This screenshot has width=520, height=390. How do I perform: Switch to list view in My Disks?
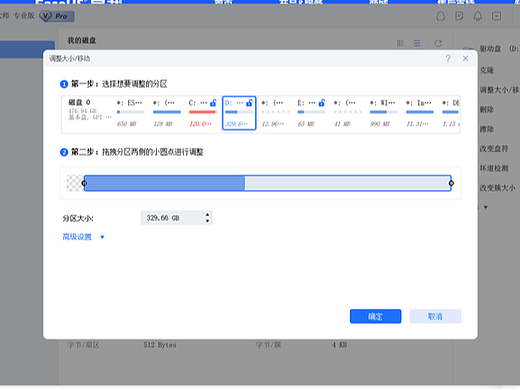417,43
